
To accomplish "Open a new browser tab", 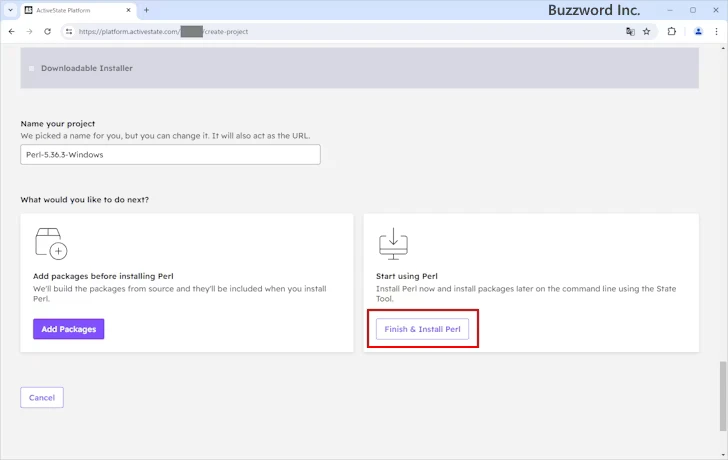I will (x=146, y=10).
